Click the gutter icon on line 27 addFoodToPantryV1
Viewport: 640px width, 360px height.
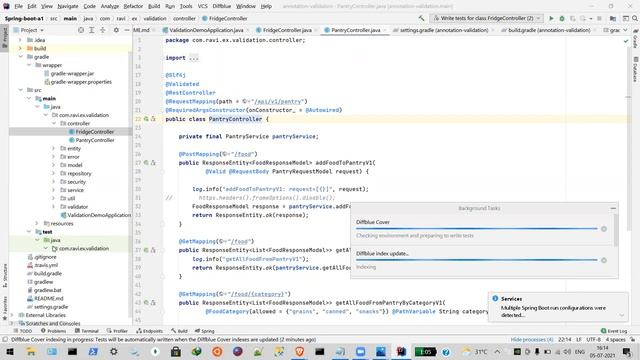click(x=146, y=163)
